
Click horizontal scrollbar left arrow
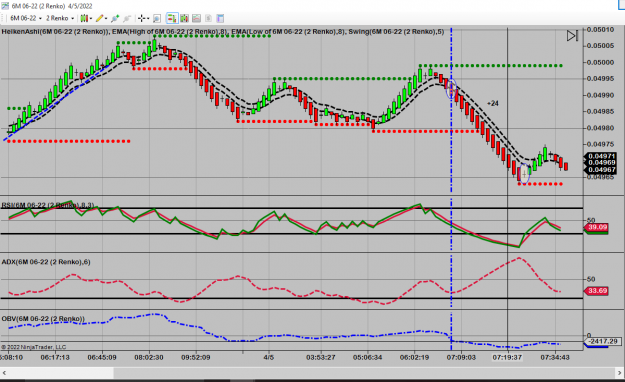4,373
